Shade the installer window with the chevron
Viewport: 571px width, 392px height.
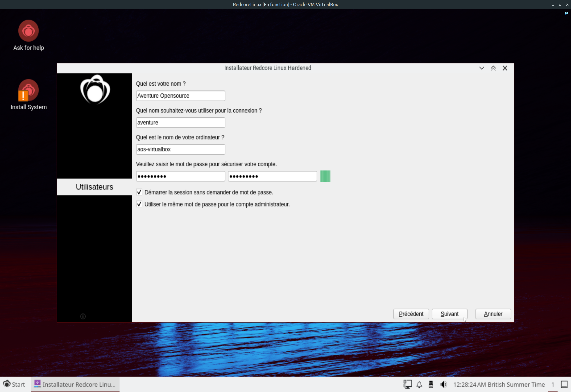482,68
